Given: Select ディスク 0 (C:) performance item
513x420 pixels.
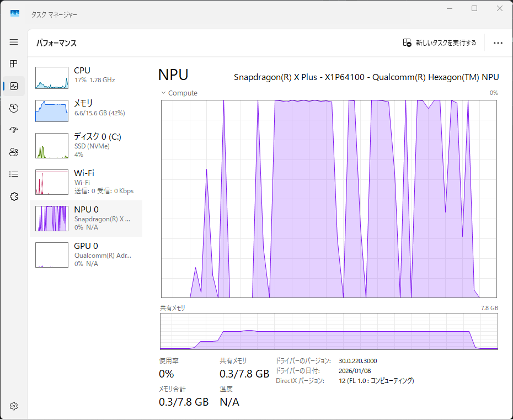Looking at the screenshot, I should pyautogui.click(x=86, y=145).
